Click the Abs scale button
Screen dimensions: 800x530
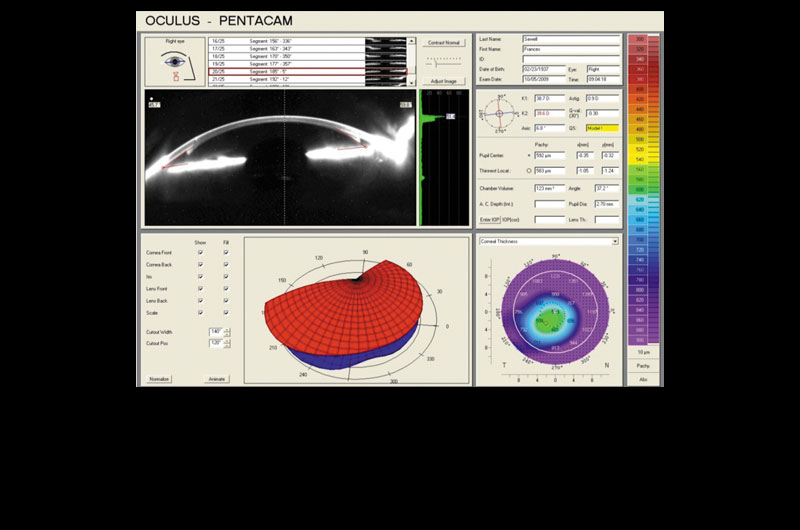tap(643, 379)
